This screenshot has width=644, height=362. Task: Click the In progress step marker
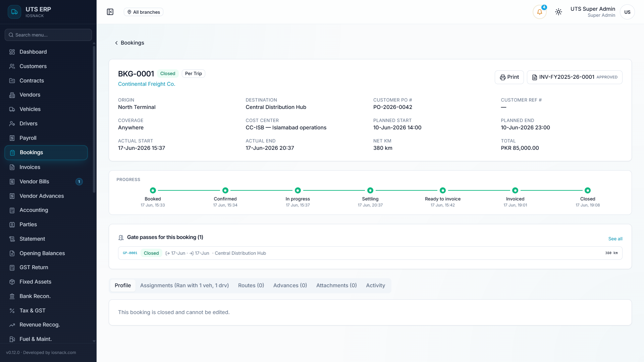click(298, 190)
